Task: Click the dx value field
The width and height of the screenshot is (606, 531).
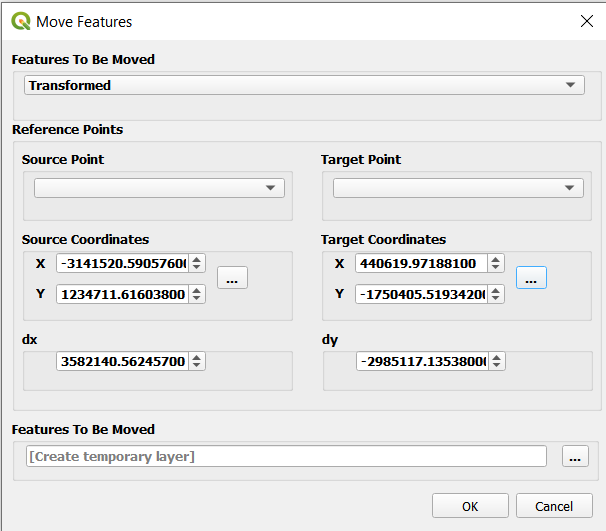Action: pos(122,361)
